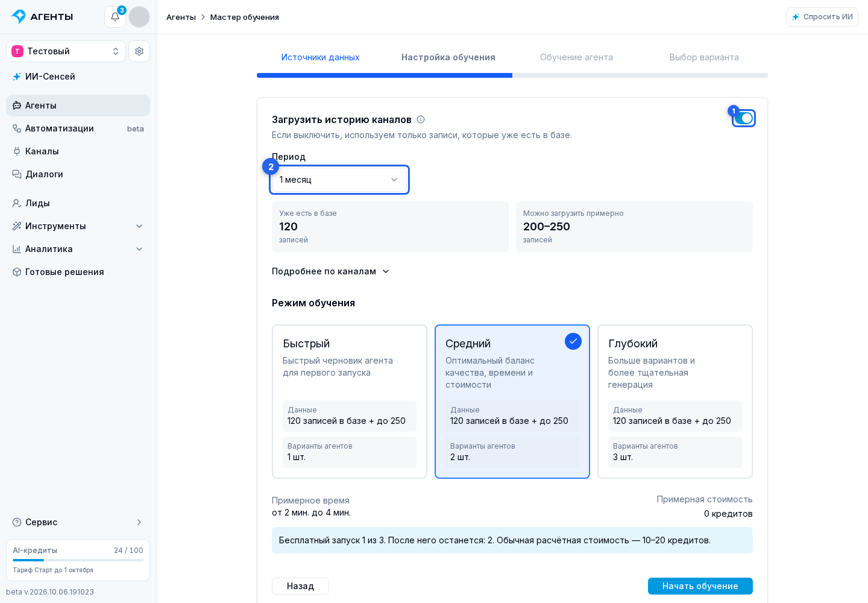The height and width of the screenshot is (603, 868).
Task: Open Агенты in sidebar
Action: pyautogui.click(x=78, y=106)
